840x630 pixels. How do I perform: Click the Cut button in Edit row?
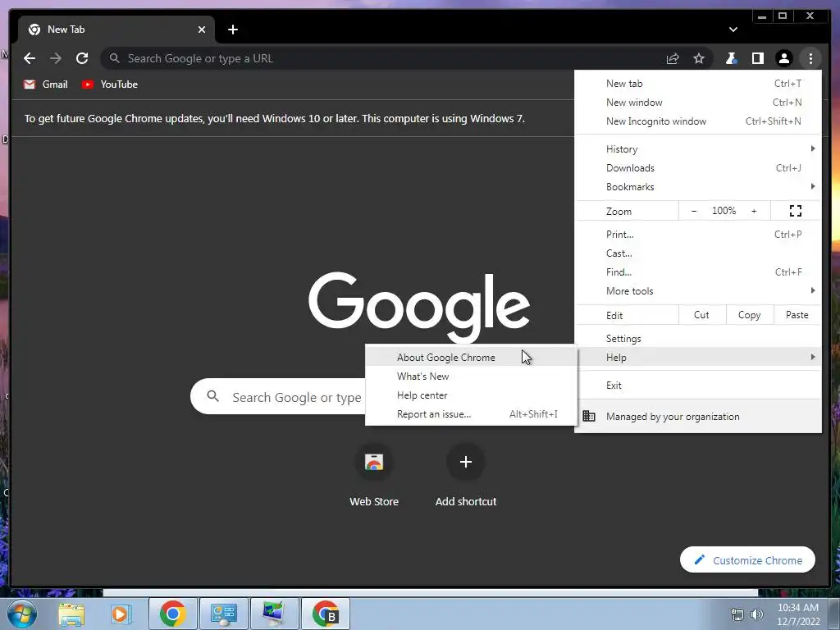(702, 315)
